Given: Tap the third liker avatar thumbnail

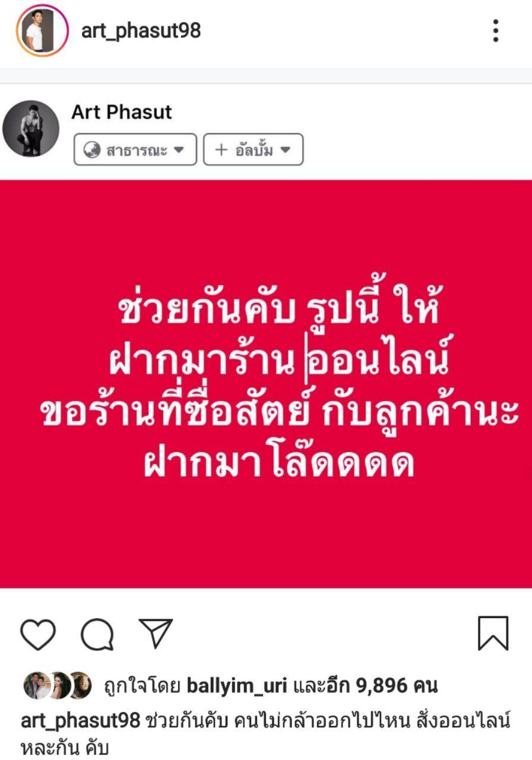Looking at the screenshot, I should pos(81,686).
